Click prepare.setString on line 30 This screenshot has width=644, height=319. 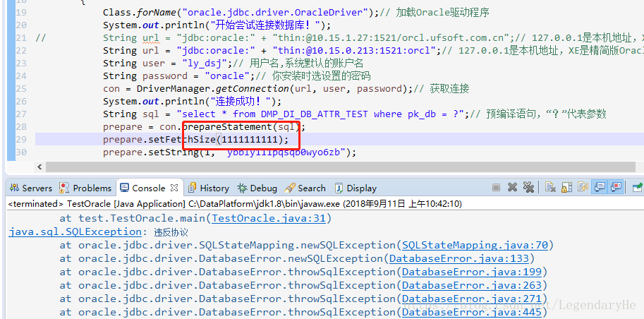[x=229, y=152]
